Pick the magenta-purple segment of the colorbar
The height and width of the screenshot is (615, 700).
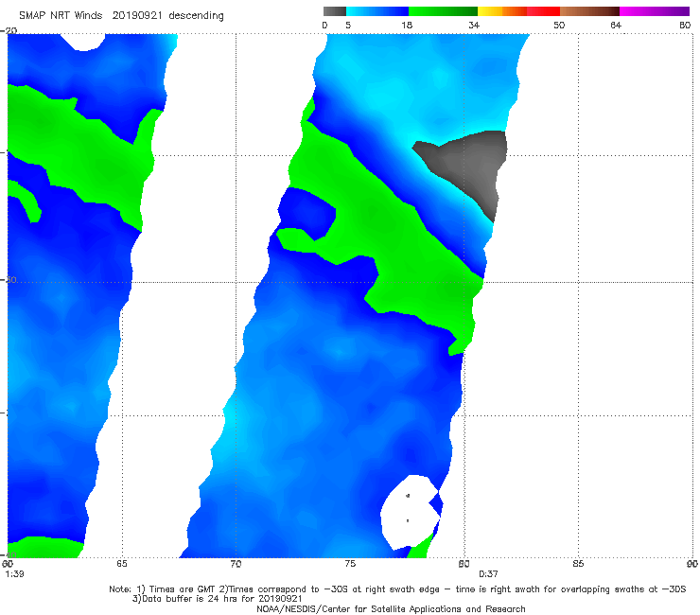(x=655, y=11)
